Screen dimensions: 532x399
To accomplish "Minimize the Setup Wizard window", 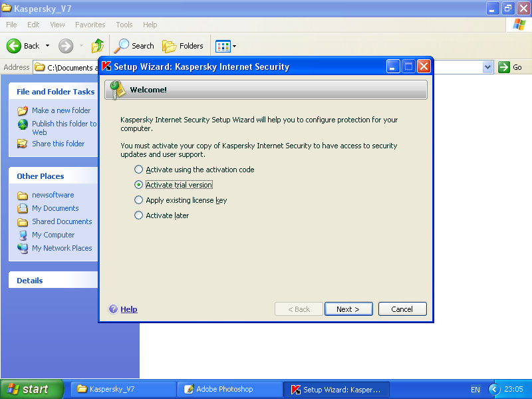I will [393, 66].
